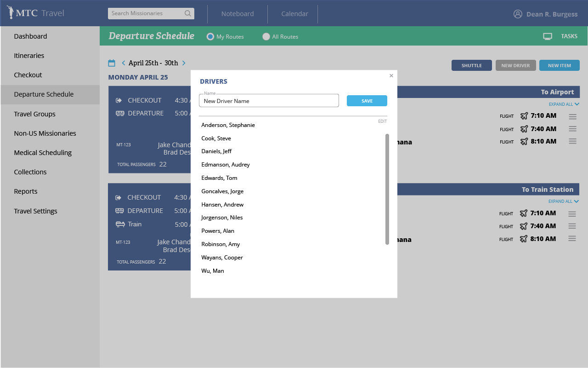This screenshot has width=588, height=368.
Task: Click the airplane icon for 7:40 AM airport flight
Action: (x=524, y=129)
